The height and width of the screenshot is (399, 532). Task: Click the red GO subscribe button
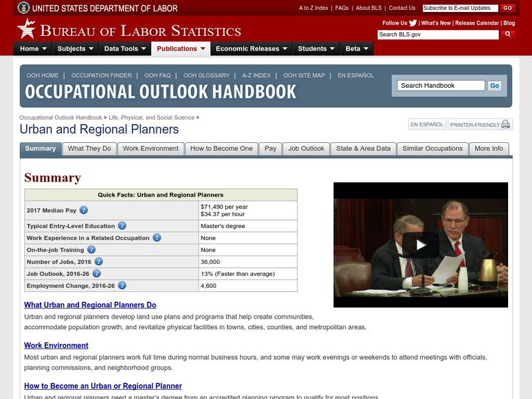click(x=507, y=8)
